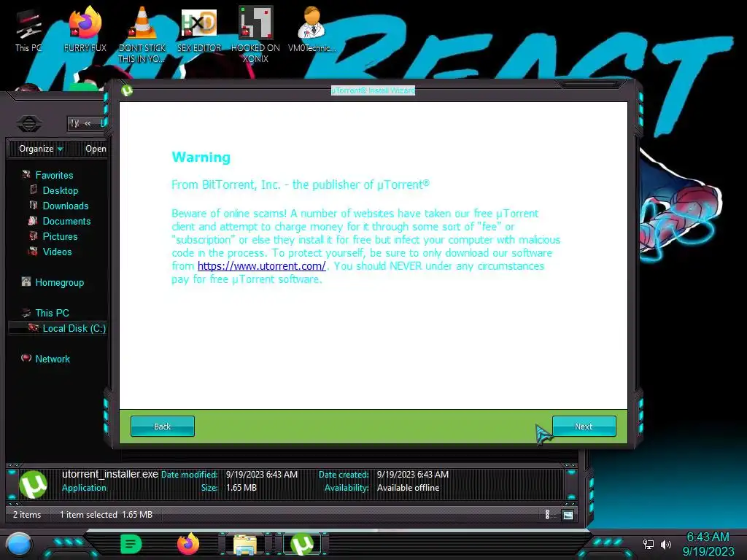Select Local Disk (C:) in navigation pane

coord(74,328)
